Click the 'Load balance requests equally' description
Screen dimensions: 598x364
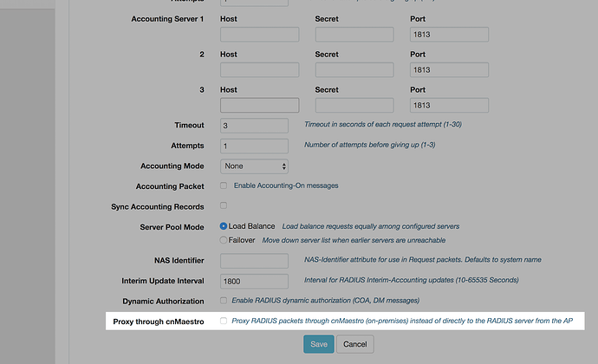click(371, 226)
